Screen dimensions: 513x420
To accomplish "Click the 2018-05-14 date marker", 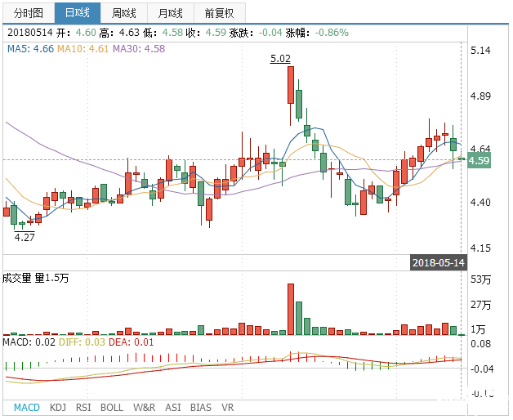I will coord(439,263).
